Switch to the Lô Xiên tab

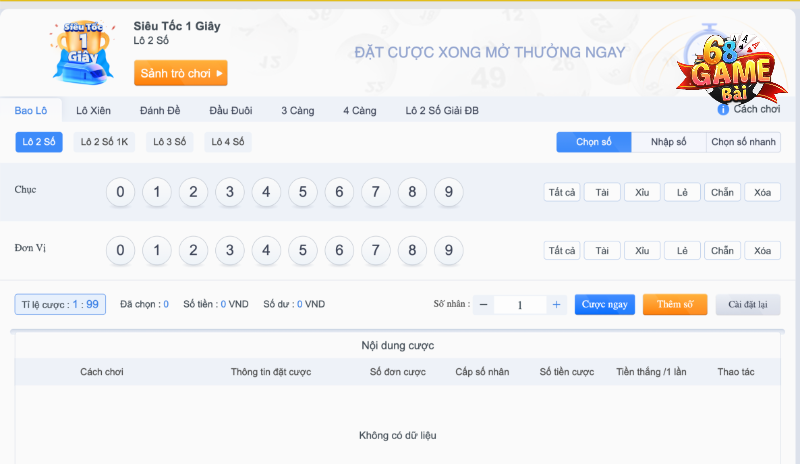92,110
